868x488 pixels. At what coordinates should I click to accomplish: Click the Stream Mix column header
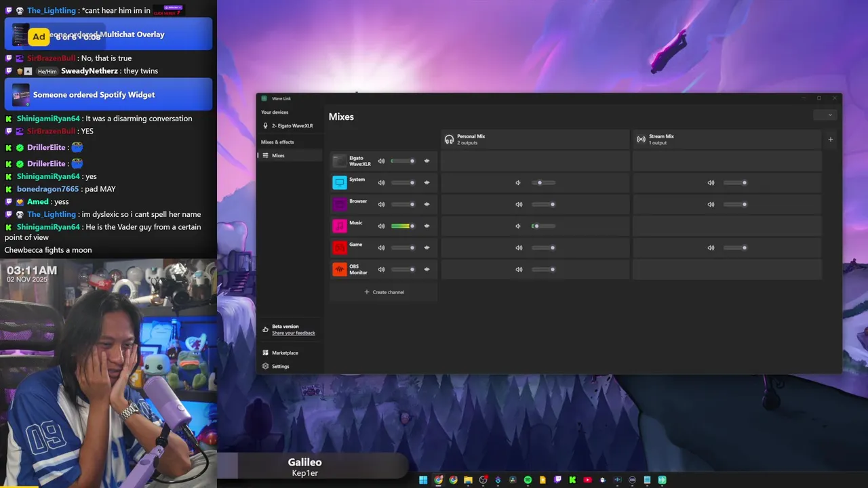tap(727, 139)
